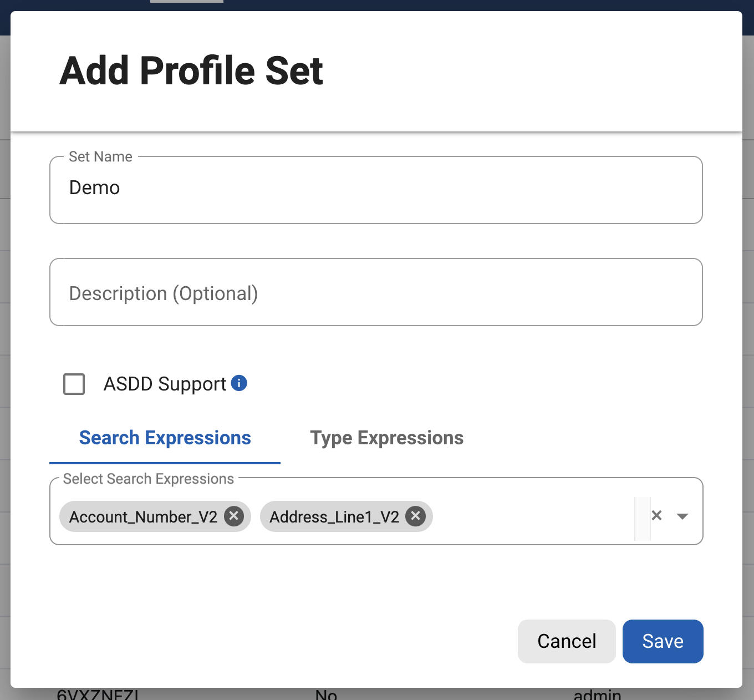Remove the Account_Number_V2 chip
This screenshot has width=754, height=700.
(x=234, y=516)
